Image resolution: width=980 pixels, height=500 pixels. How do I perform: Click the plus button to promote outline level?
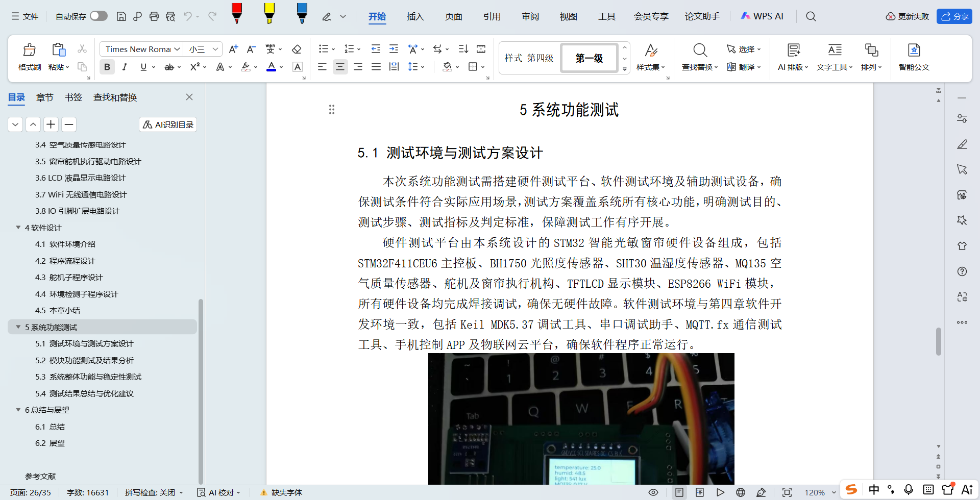pyautogui.click(x=51, y=124)
